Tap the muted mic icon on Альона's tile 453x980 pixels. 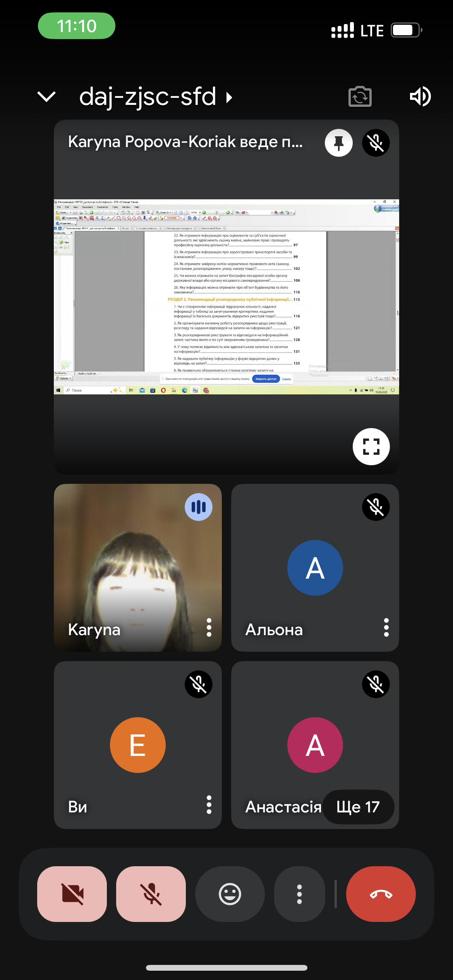[376, 507]
